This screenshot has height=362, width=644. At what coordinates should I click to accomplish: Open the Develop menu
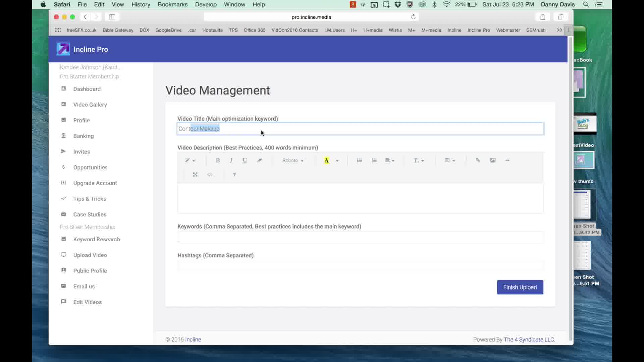(206, 4)
